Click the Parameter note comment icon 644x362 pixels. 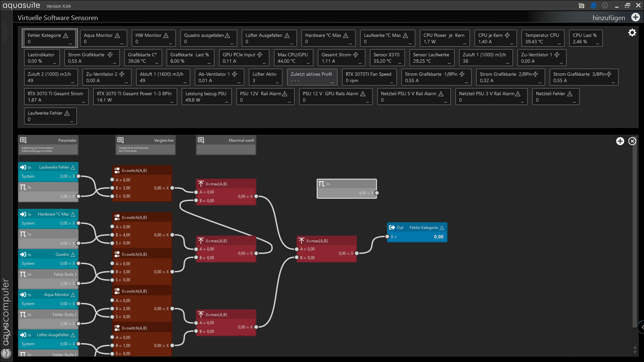(x=23, y=140)
